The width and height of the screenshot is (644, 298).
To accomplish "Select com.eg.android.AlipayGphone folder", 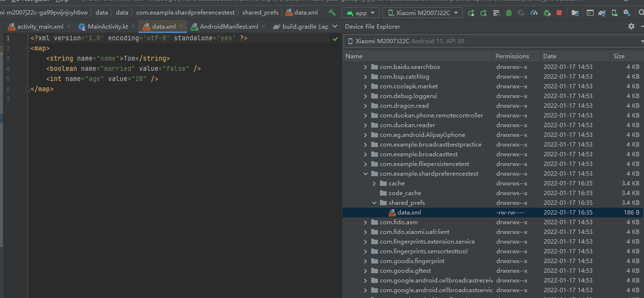I will (423, 135).
